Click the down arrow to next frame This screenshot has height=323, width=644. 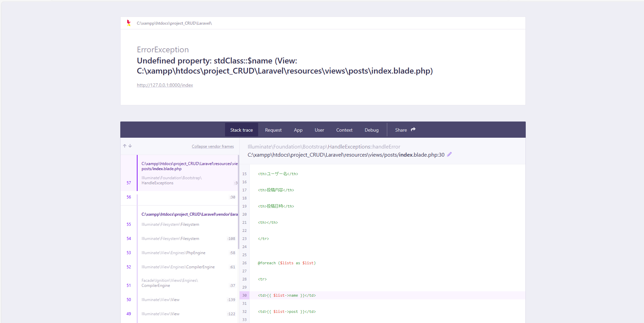click(130, 146)
